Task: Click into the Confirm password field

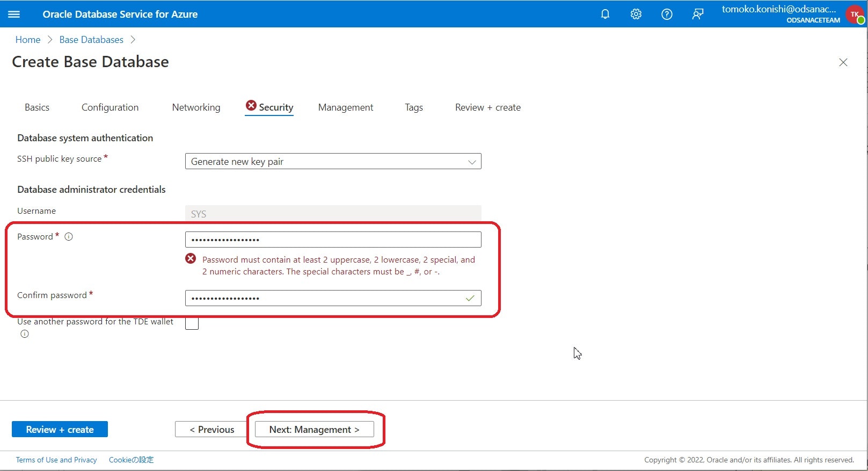Action: click(x=333, y=298)
